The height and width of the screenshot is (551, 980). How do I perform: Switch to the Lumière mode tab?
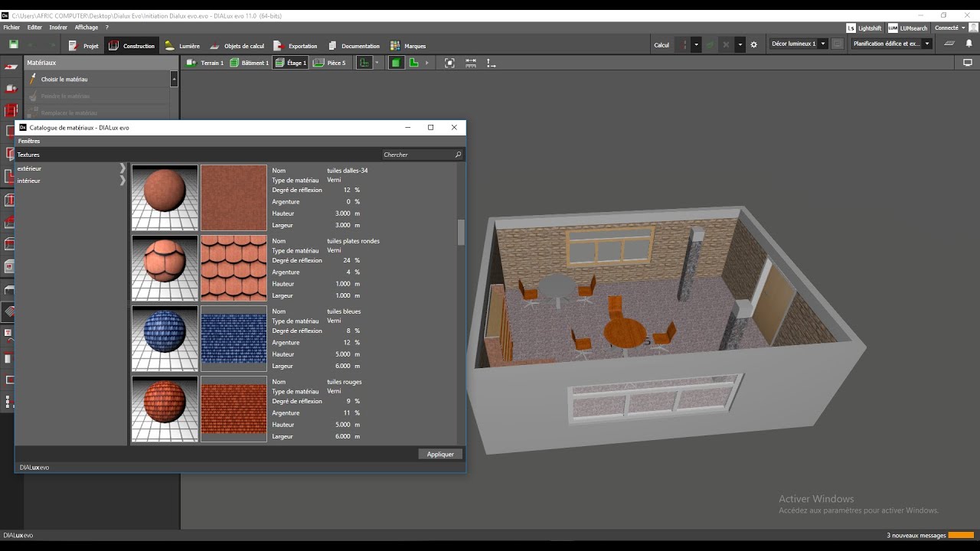[182, 46]
